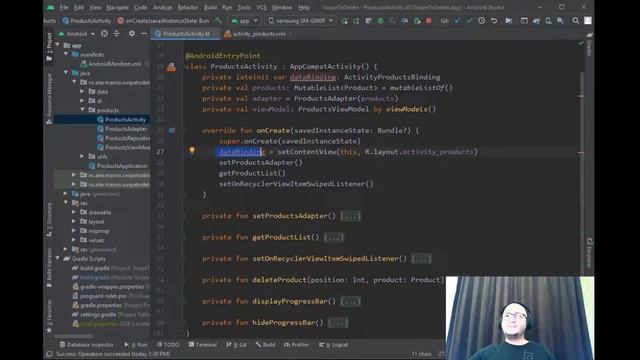Open the File menu
This screenshot has height=360, width=640.
[64, 7]
